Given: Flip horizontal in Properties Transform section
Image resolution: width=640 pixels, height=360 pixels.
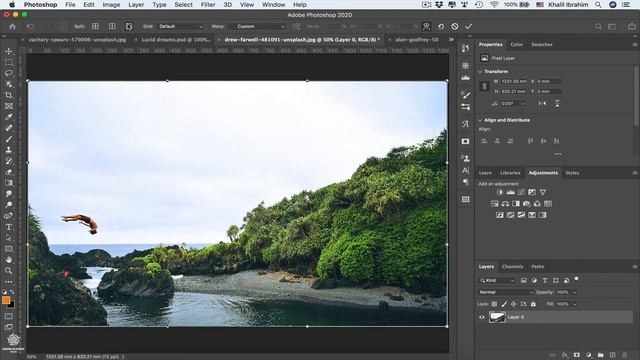Looking at the screenshot, I should tap(542, 104).
